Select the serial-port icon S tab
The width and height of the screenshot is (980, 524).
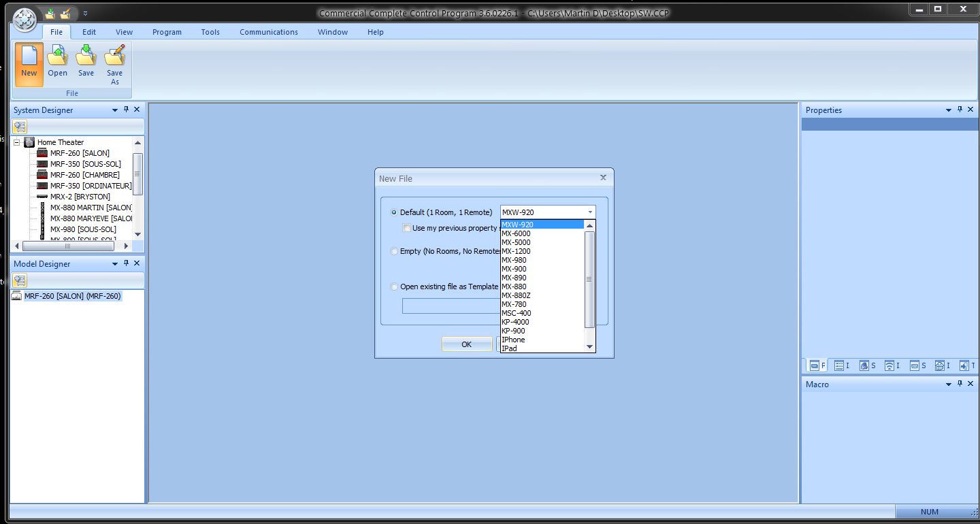tap(917, 365)
